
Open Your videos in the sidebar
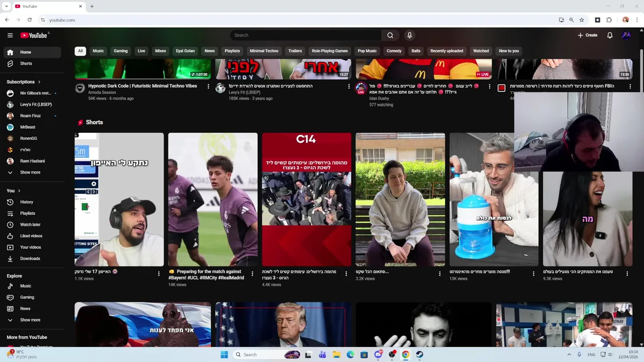(32, 247)
